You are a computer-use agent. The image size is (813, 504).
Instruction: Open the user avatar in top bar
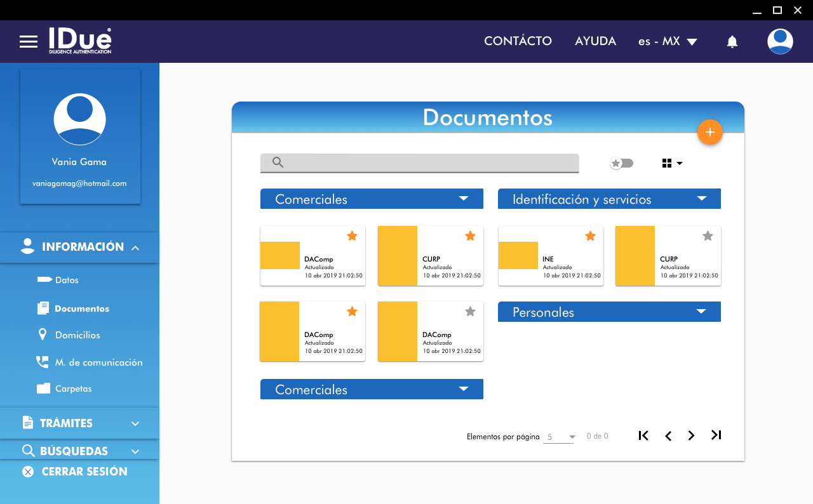coord(779,41)
